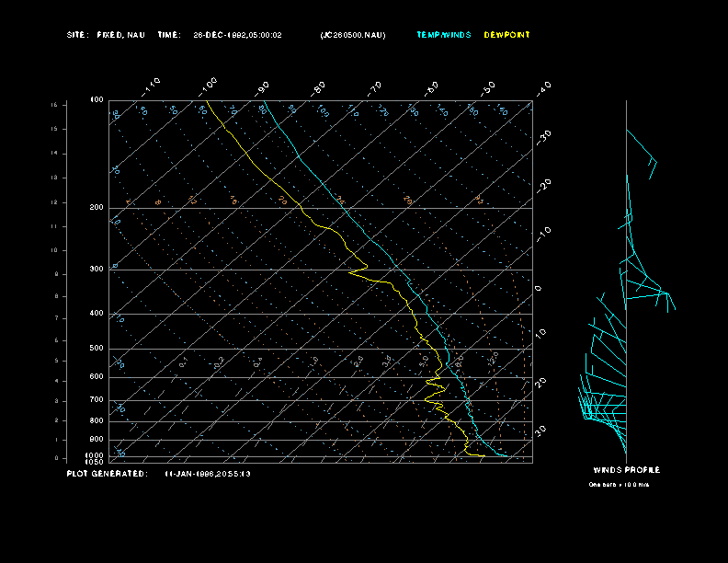Viewport: 728px width, 563px height.
Task: Click the -40 temperature label at top right
Action: (x=542, y=88)
